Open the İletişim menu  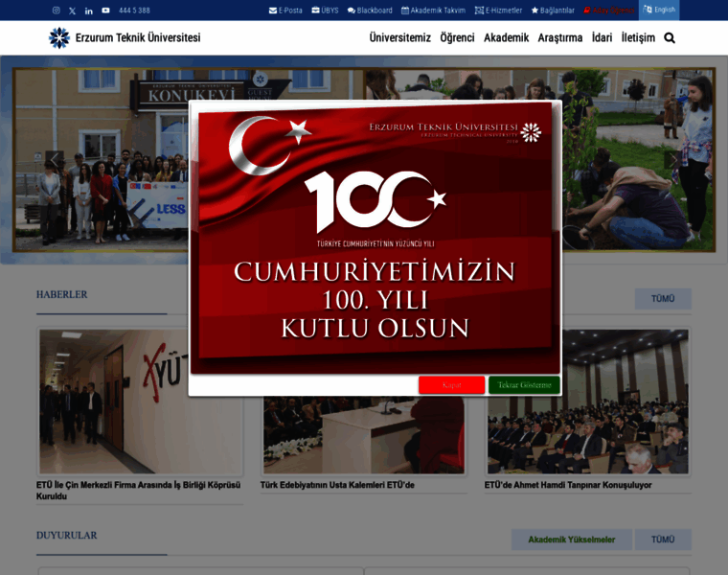click(638, 37)
